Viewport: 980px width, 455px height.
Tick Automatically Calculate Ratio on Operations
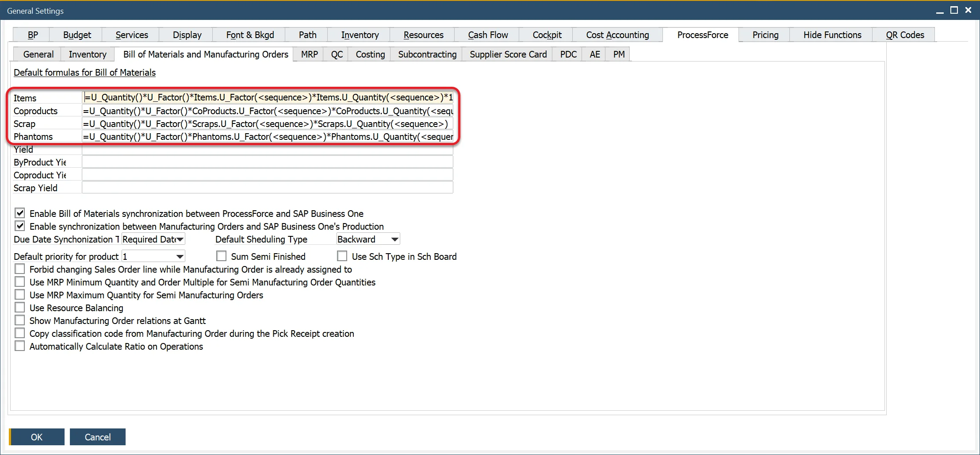point(20,346)
